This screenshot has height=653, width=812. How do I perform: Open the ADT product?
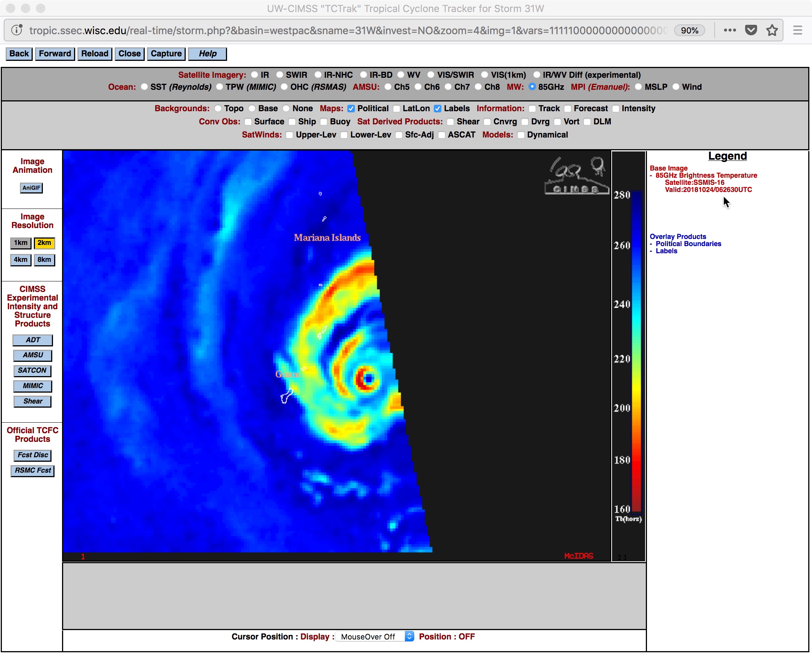click(x=33, y=340)
